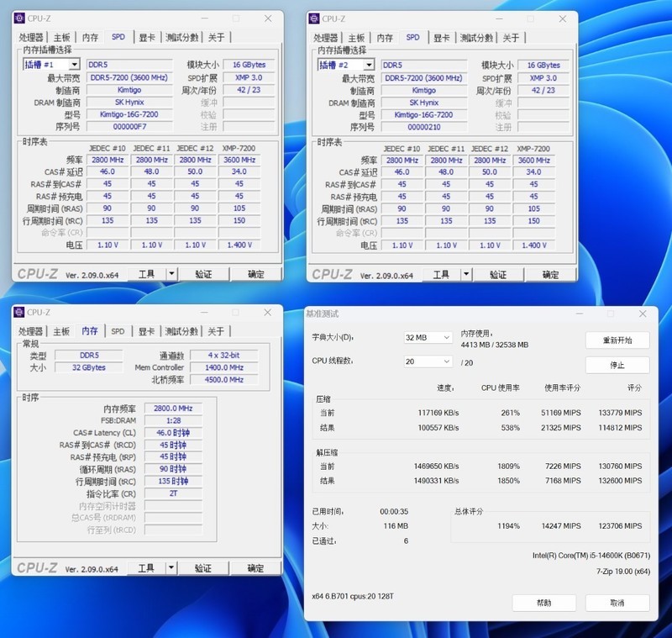Restart the benchmark with 重新开始
The width and height of the screenshot is (672, 638).
[x=618, y=340]
